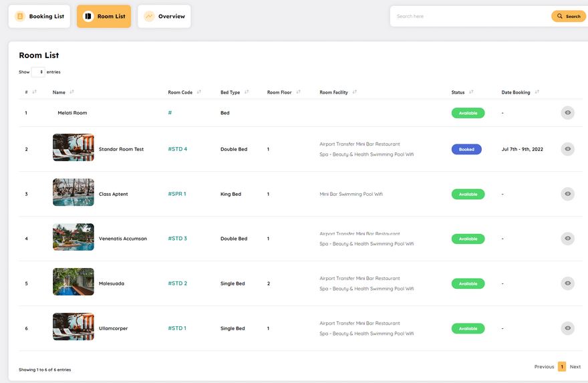Image resolution: width=588 pixels, height=383 pixels.
Task: Click the Standar Room Test name
Action: 121,149
